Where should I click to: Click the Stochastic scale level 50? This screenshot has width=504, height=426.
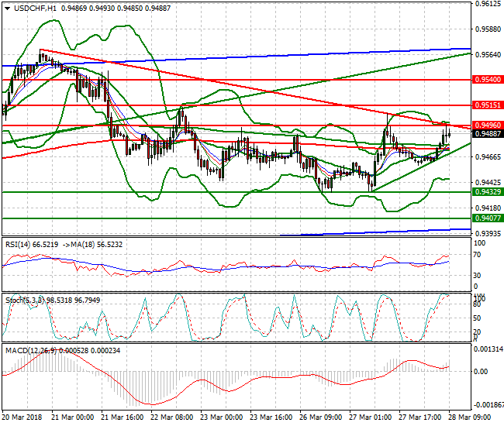(x=478, y=318)
